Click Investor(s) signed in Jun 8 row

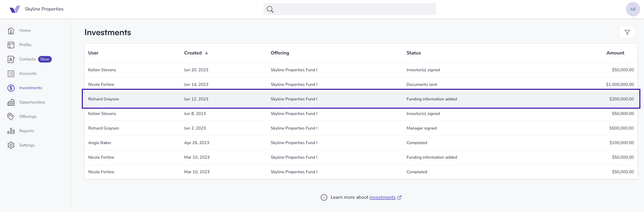tap(423, 114)
